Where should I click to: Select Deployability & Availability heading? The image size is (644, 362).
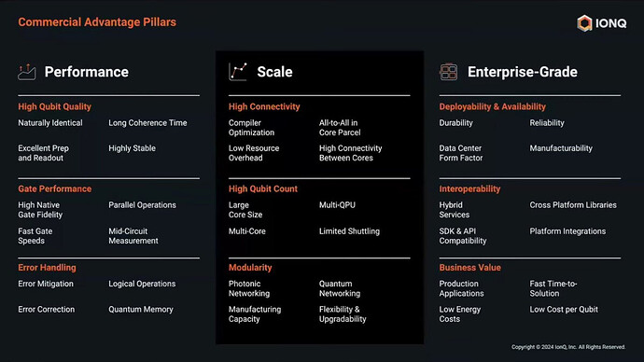[493, 106]
